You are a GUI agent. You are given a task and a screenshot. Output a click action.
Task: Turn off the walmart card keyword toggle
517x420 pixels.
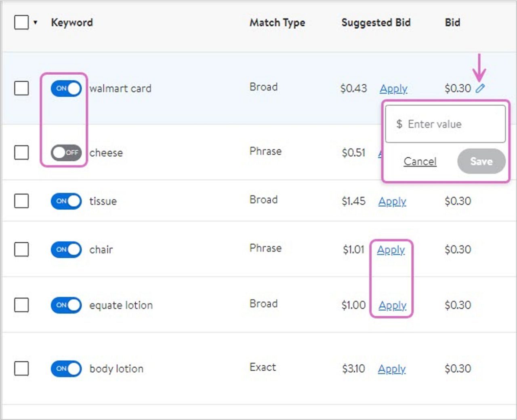65,88
